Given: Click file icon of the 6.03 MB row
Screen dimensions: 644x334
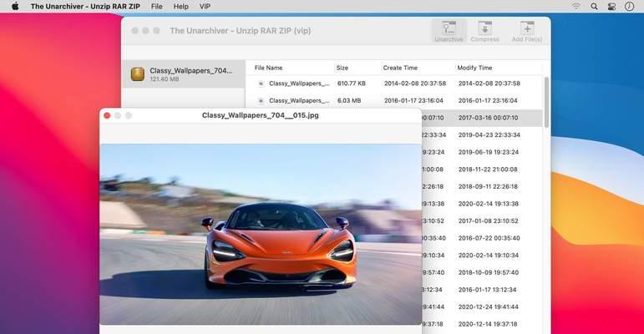Looking at the screenshot, I should 261,101.
